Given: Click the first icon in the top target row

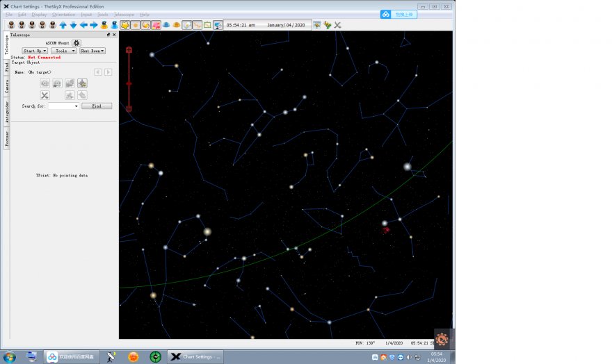Looking at the screenshot, I should click(x=45, y=83).
